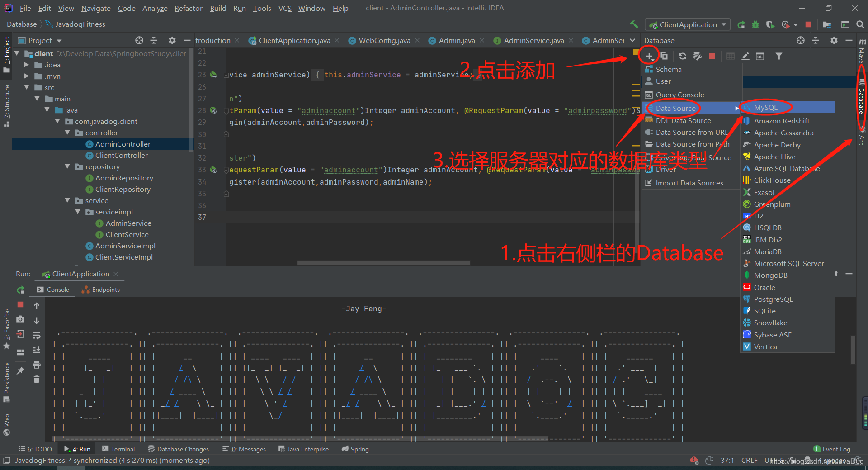
Task: Select MySQL data source type
Action: point(788,108)
